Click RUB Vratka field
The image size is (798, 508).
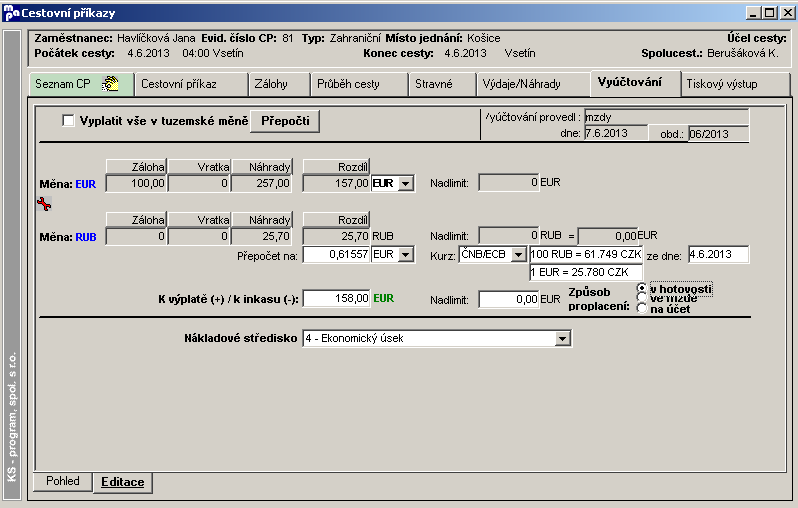click(x=198, y=236)
